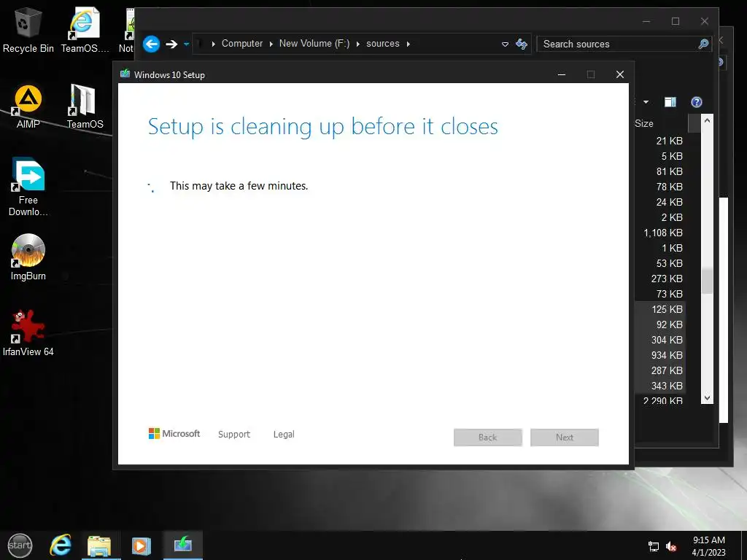This screenshot has width=747, height=560.
Task: Launch the AIMP desktop shortcut
Action: coord(28,106)
